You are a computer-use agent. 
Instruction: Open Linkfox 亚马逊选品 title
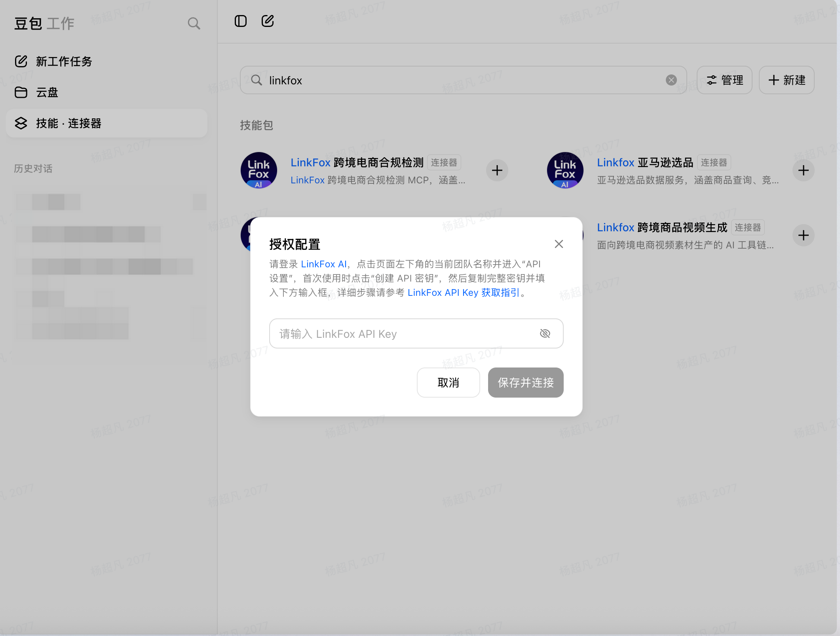click(x=645, y=162)
